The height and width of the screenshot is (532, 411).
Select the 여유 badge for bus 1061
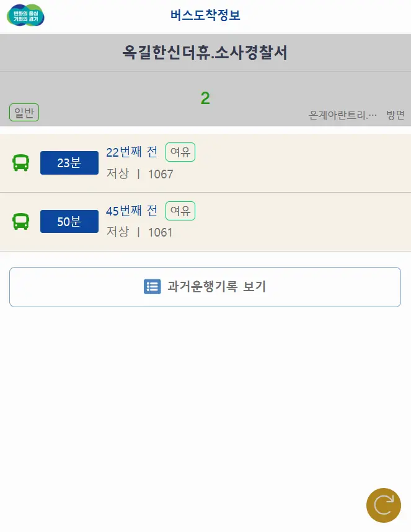[180, 211]
